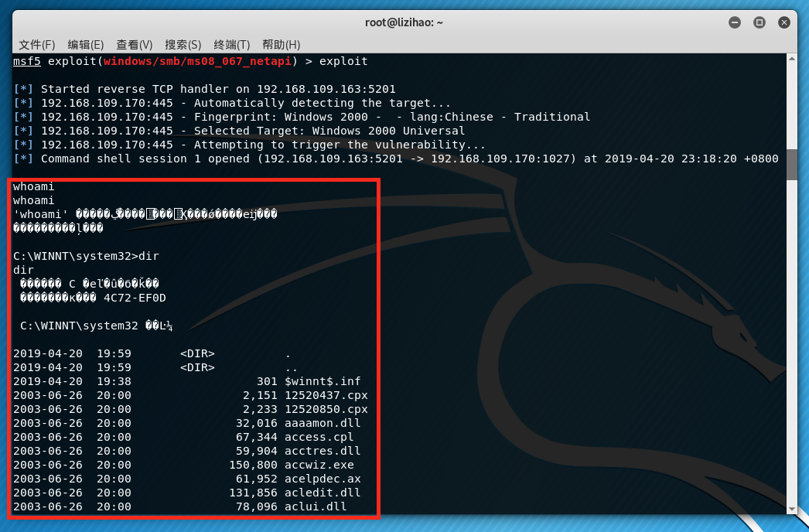Click the 4C72-EF0D volume serial text
Viewport: 809px width, 532px height.
[x=135, y=298]
